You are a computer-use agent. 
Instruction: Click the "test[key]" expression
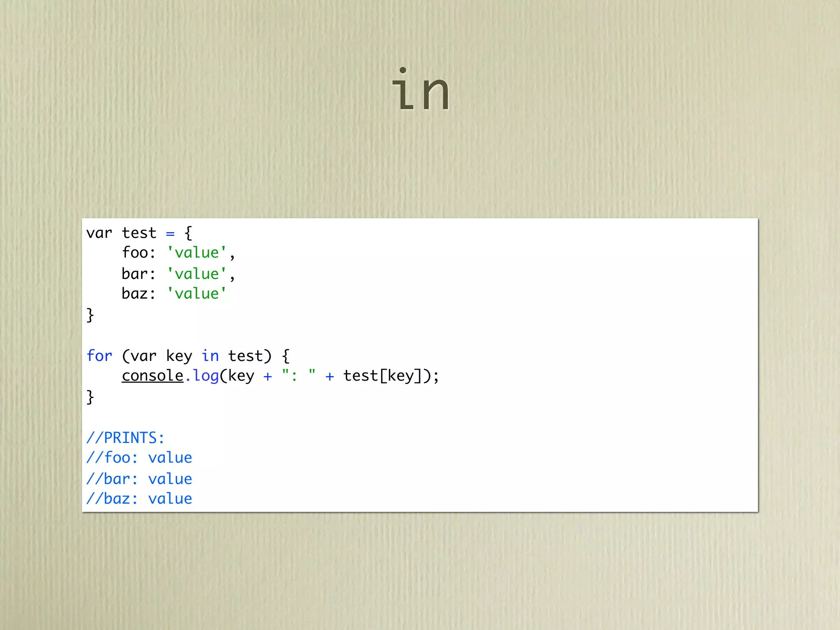click(382, 376)
